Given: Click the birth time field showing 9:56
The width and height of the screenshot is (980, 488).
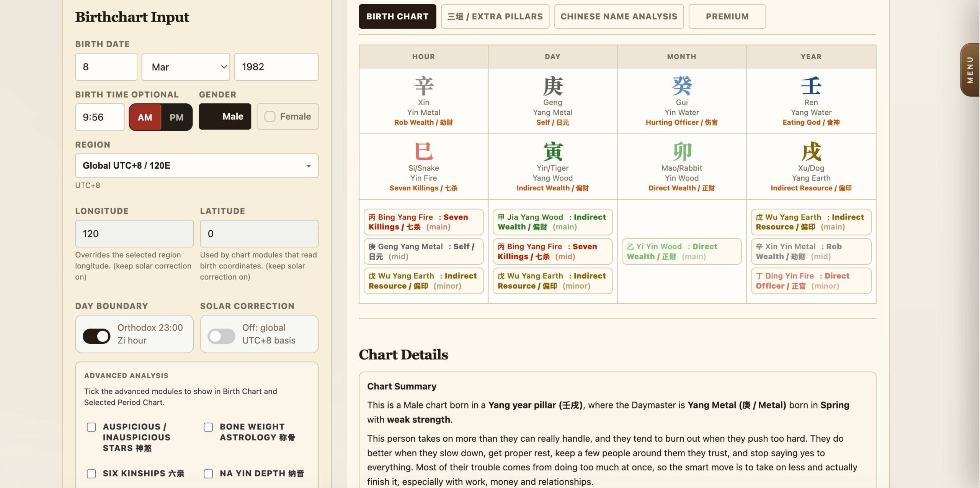Looking at the screenshot, I should coord(100,117).
